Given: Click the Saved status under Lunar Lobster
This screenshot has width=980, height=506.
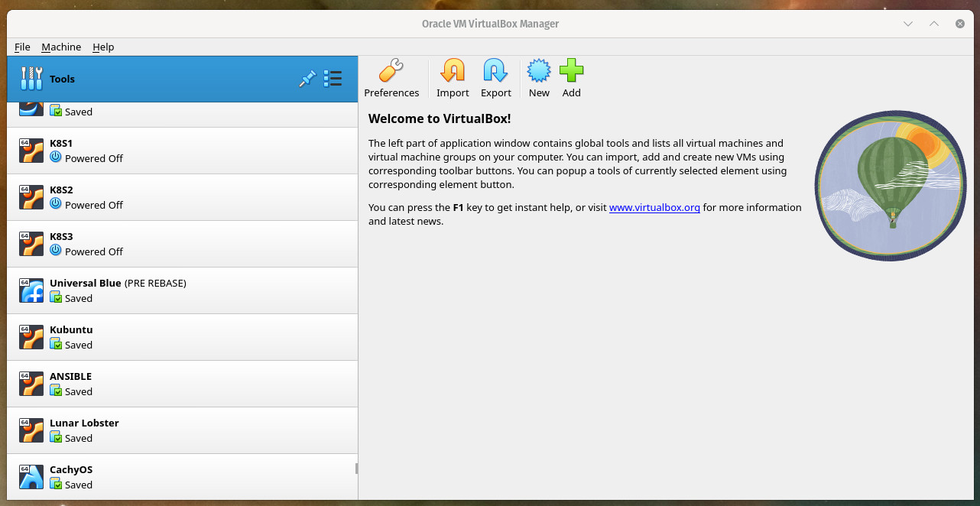Looking at the screenshot, I should tap(79, 438).
